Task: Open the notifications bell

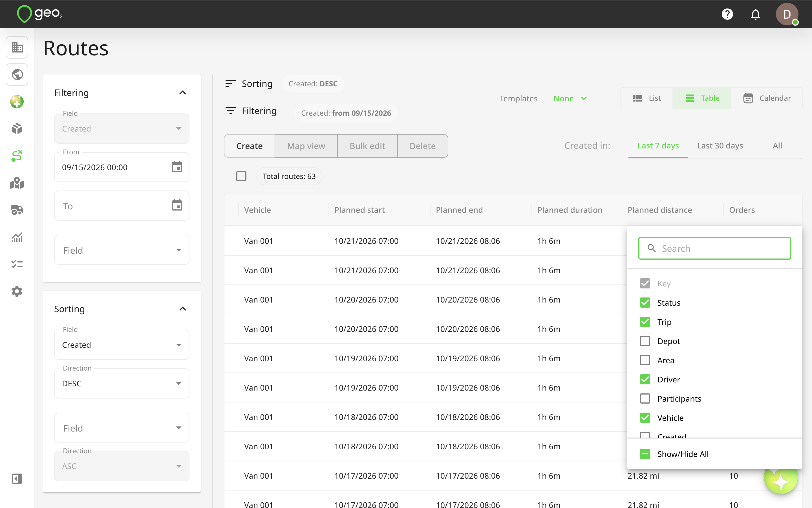Action: coord(755,14)
